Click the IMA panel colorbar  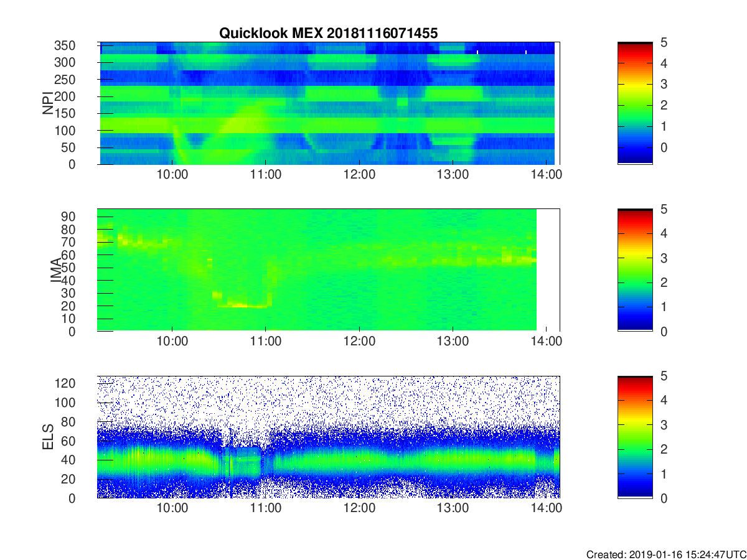[635, 270]
